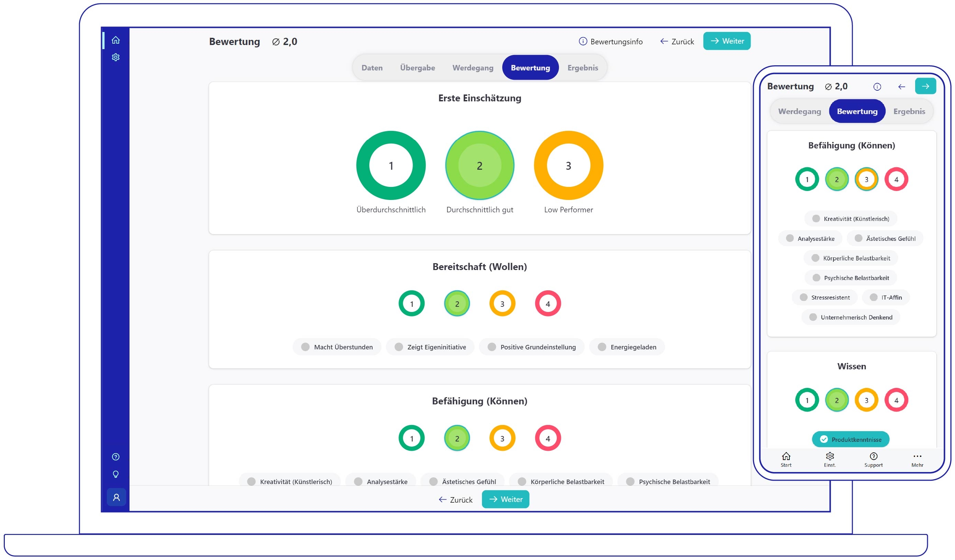Open the home icon in sidebar

click(x=115, y=40)
